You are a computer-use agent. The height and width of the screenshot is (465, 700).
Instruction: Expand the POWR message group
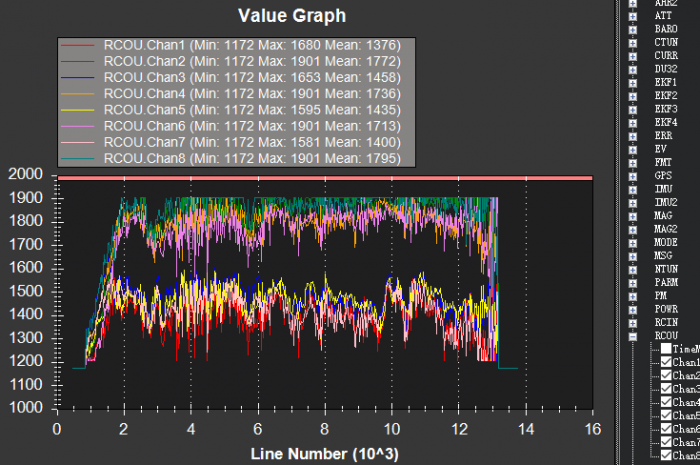point(633,309)
